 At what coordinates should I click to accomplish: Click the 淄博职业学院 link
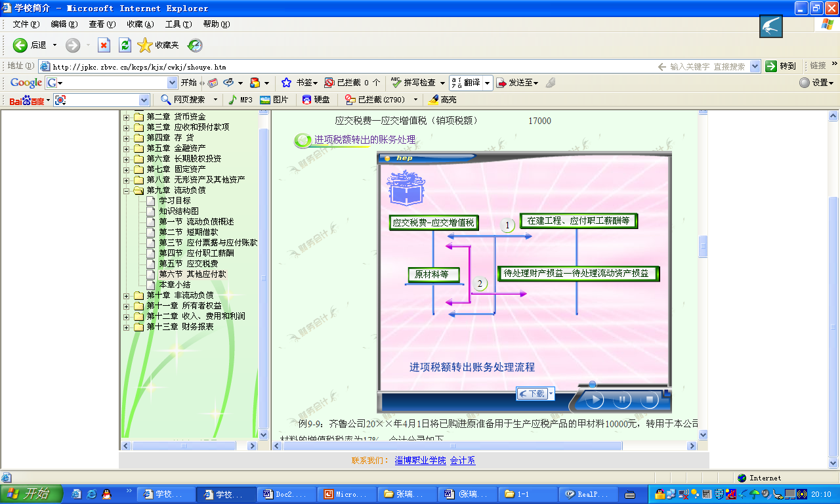point(420,461)
